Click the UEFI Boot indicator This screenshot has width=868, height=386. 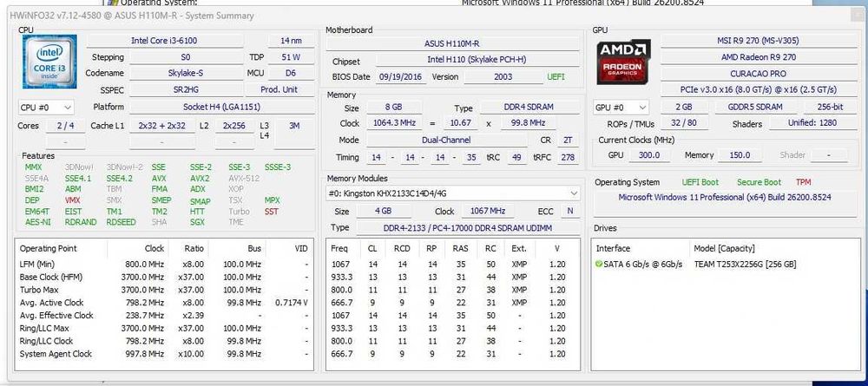coord(700,182)
